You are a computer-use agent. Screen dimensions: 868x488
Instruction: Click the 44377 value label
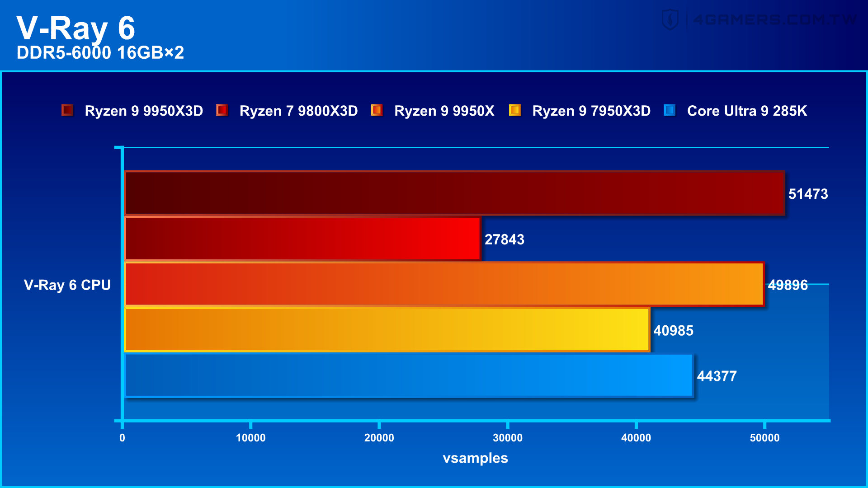[x=717, y=376]
